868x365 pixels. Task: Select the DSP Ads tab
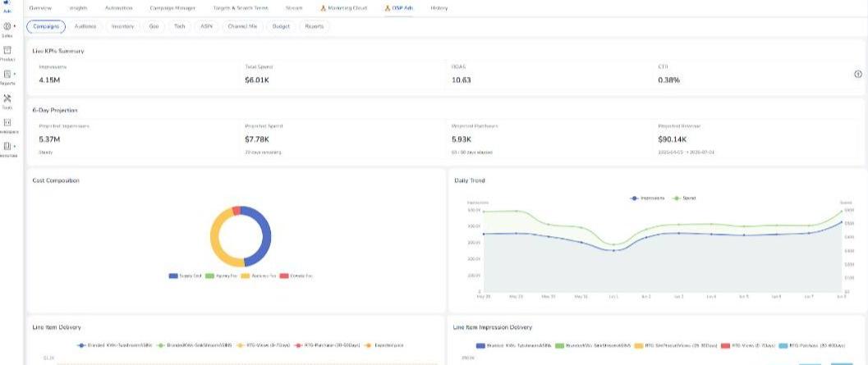399,8
